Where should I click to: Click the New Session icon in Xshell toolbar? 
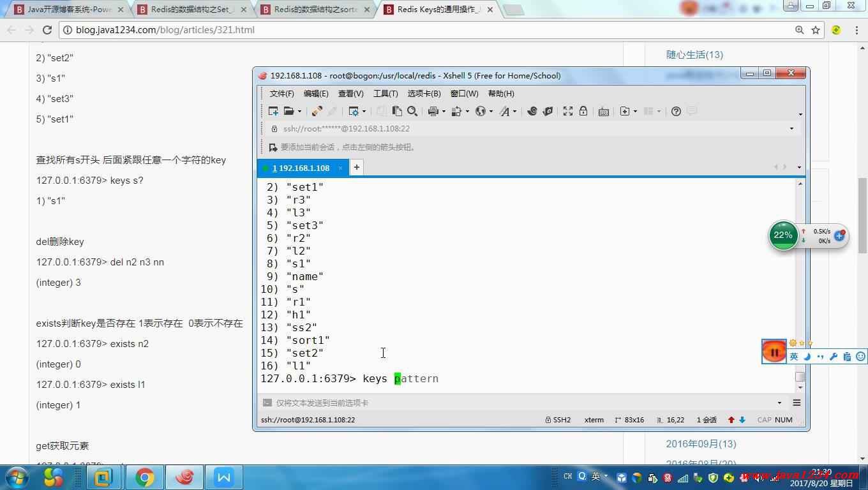pos(273,111)
